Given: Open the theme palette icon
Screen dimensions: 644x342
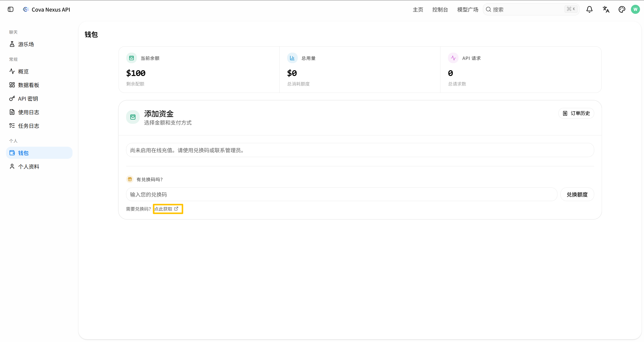Looking at the screenshot, I should tap(622, 9).
